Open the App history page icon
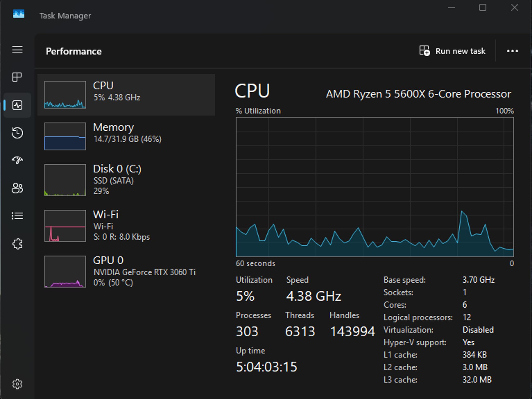 [17, 133]
